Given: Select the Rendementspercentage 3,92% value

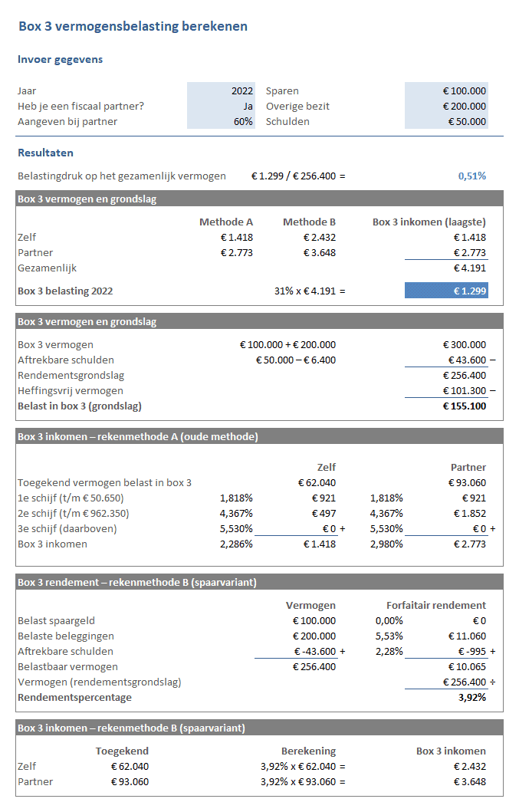Looking at the screenshot, I should (471, 697).
